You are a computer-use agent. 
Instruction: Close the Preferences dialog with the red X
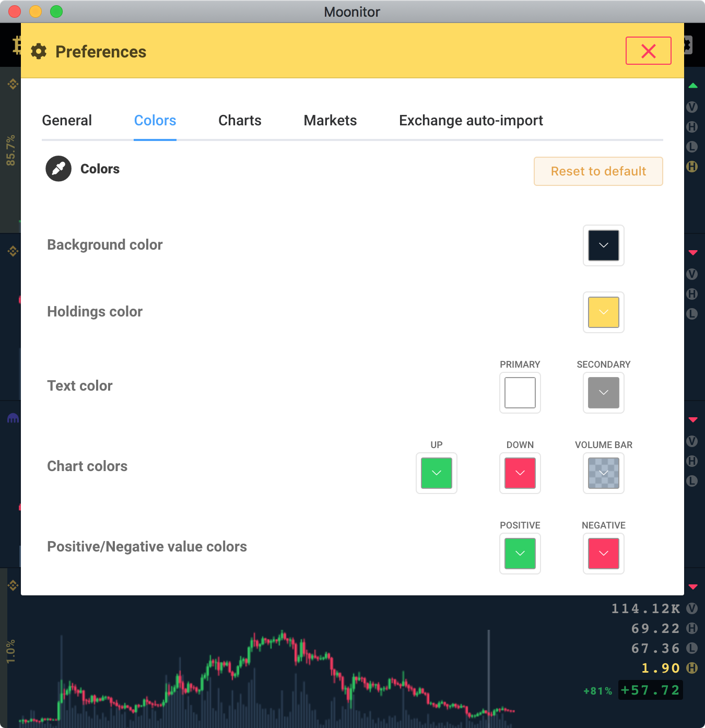pos(648,51)
